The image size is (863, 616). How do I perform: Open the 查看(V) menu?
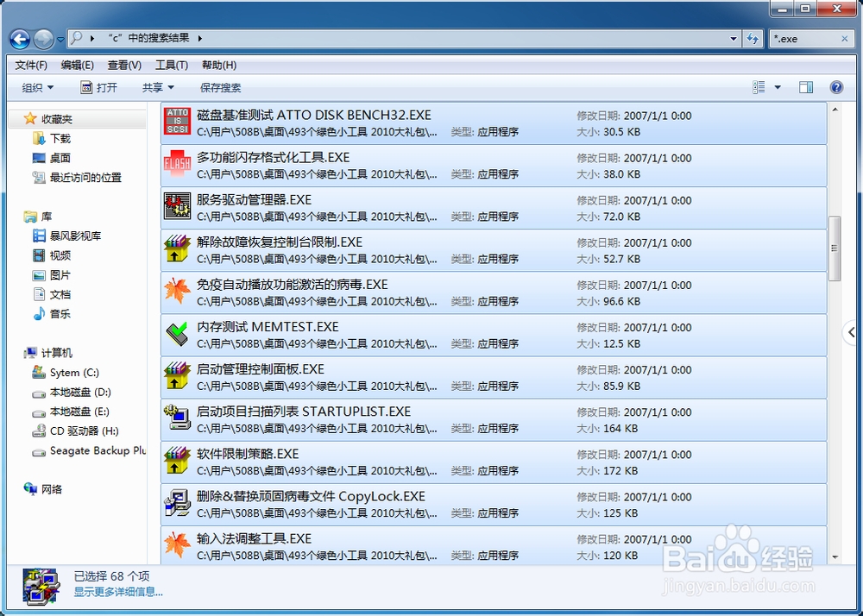pos(124,65)
